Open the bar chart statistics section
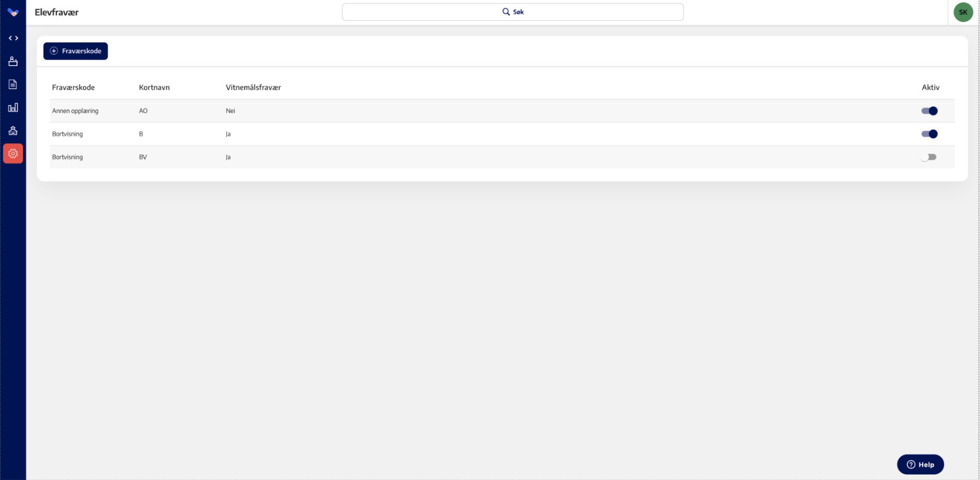The image size is (980, 480). 13,108
